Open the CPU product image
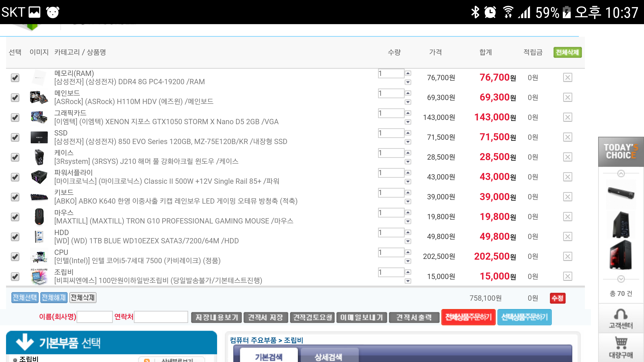 click(39, 256)
